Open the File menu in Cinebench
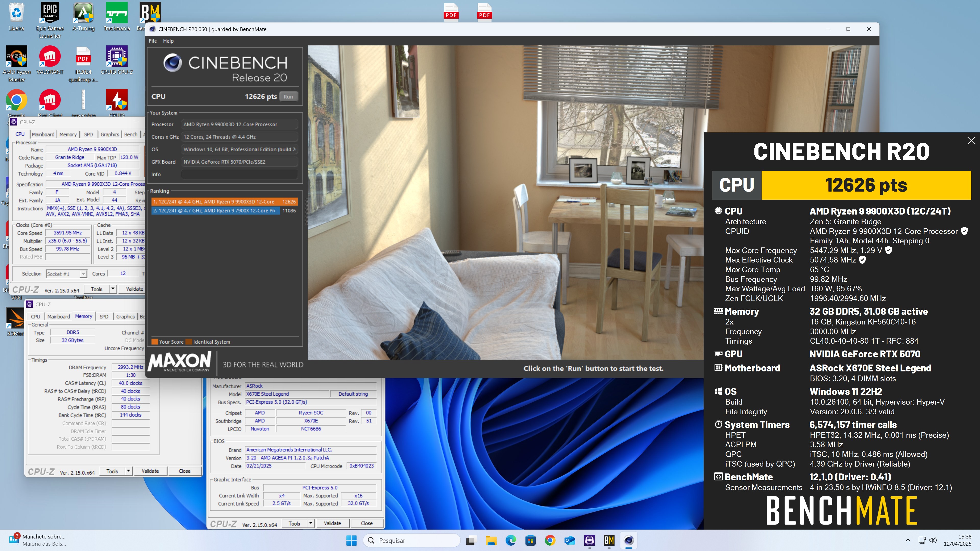The image size is (980, 551). pyautogui.click(x=153, y=41)
